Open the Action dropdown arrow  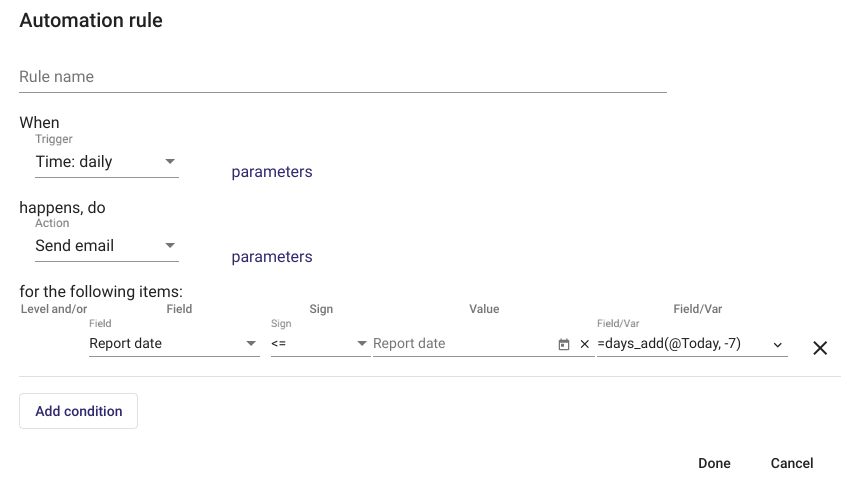[170, 245]
